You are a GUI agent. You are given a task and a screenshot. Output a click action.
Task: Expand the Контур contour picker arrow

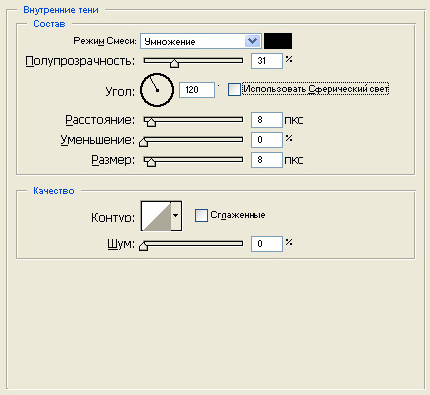coord(176,216)
